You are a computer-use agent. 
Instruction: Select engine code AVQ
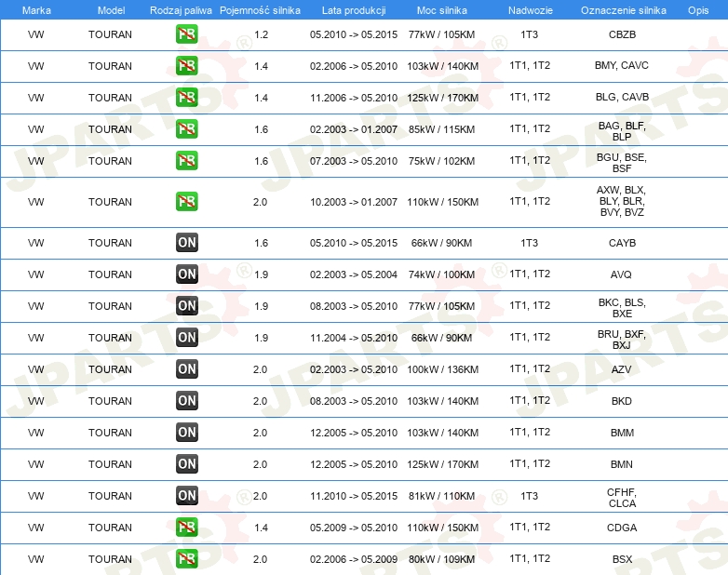point(621,274)
